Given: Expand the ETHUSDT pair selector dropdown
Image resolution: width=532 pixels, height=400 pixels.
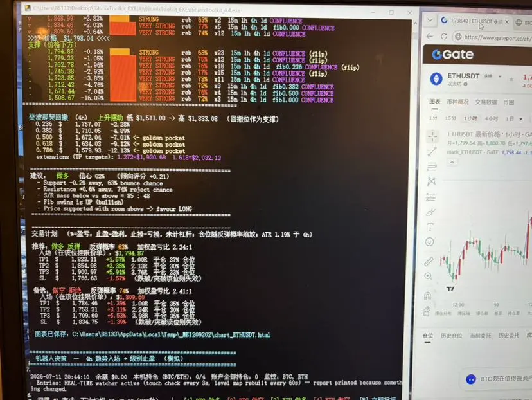Looking at the screenshot, I should 500,77.
